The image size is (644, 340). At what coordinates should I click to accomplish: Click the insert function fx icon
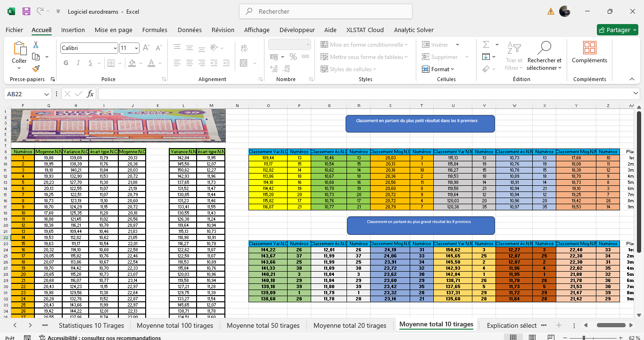coord(91,94)
